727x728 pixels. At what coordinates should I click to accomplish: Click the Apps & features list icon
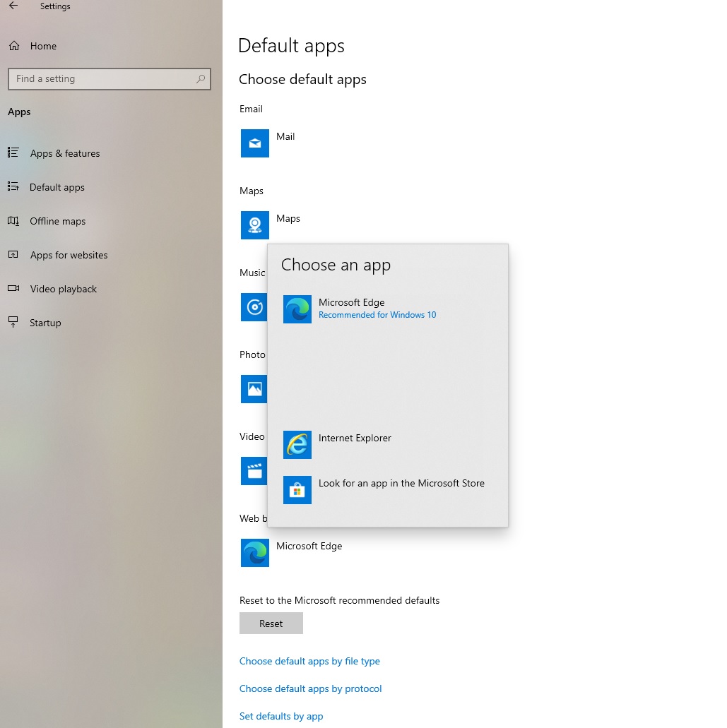(x=13, y=153)
